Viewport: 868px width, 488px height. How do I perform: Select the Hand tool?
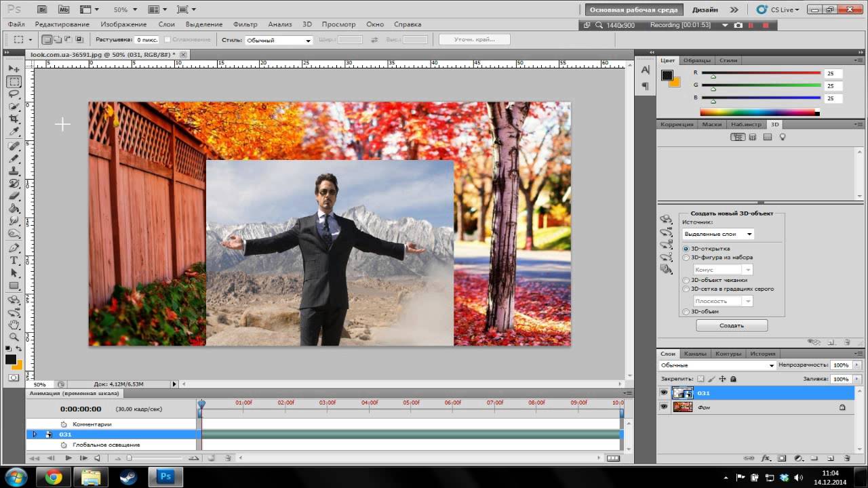tap(14, 324)
